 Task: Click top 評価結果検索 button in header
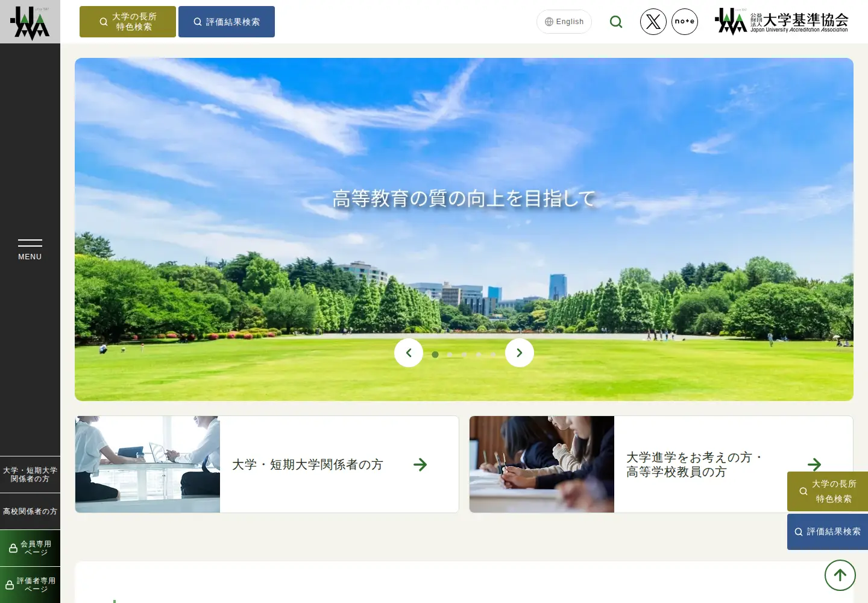227,22
